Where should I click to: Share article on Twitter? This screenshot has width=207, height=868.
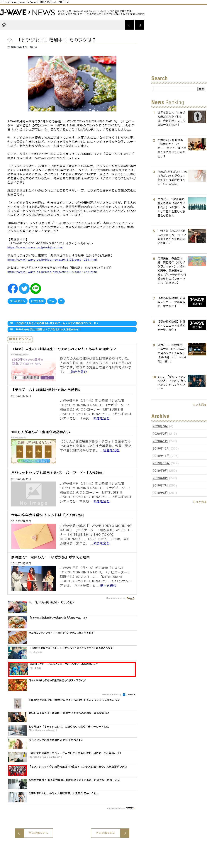coord(24,288)
